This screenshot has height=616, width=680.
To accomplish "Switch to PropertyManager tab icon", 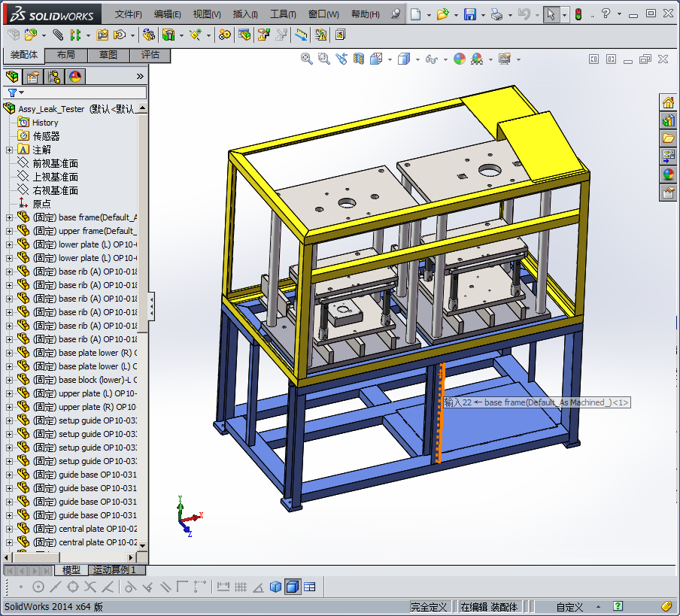I will (x=32, y=76).
